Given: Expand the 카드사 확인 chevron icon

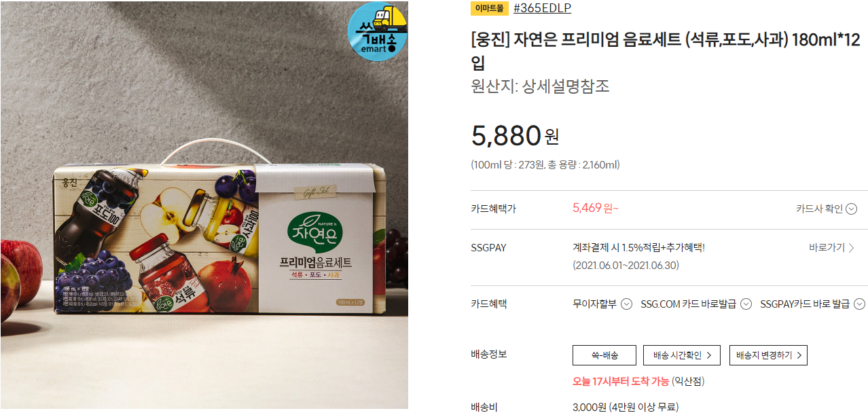Looking at the screenshot, I should coord(852,209).
